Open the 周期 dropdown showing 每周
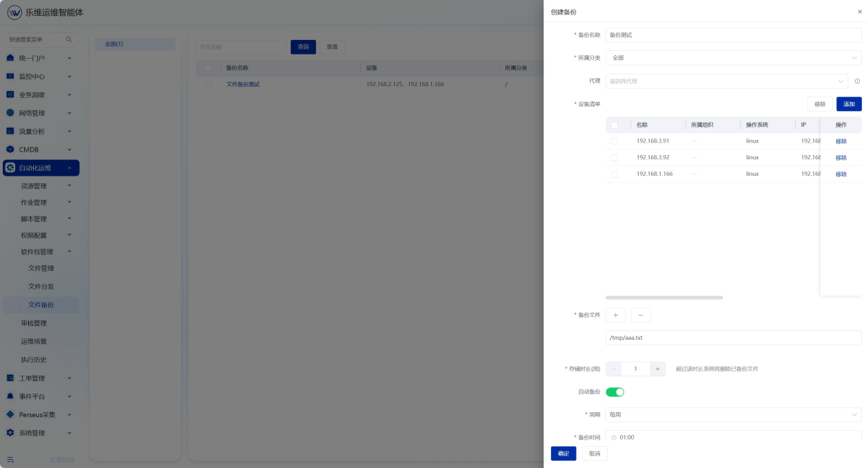868x468 pixels. 733,415
